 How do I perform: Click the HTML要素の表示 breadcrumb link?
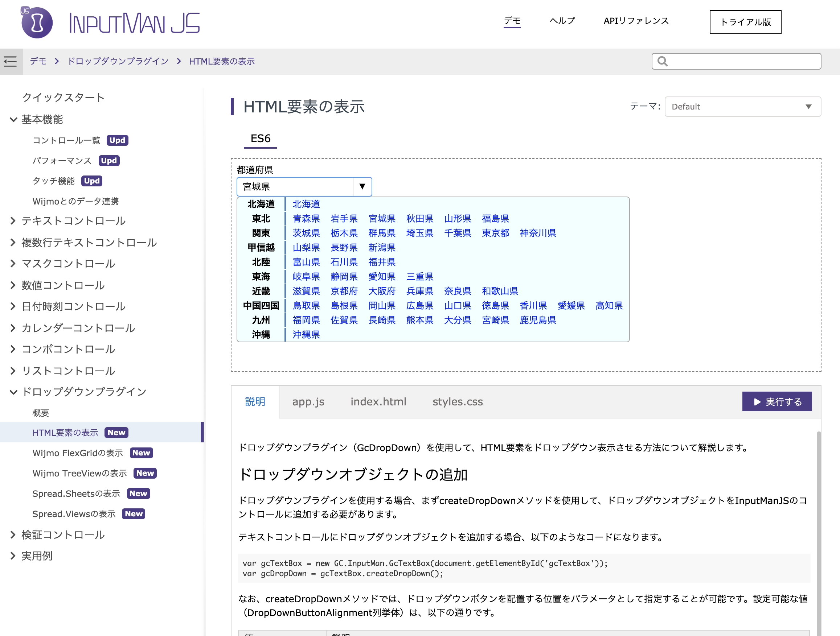click(x=222, y=61)
